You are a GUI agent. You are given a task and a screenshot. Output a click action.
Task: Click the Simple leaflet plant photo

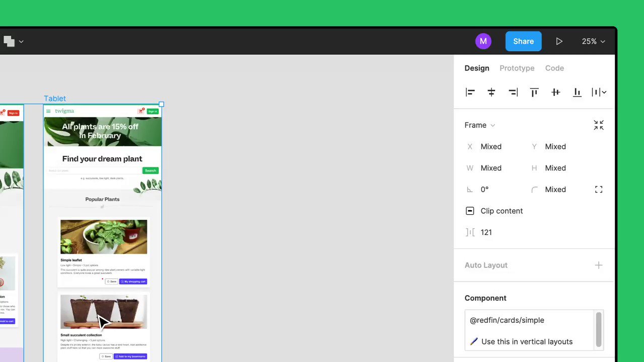coord(104,237)
